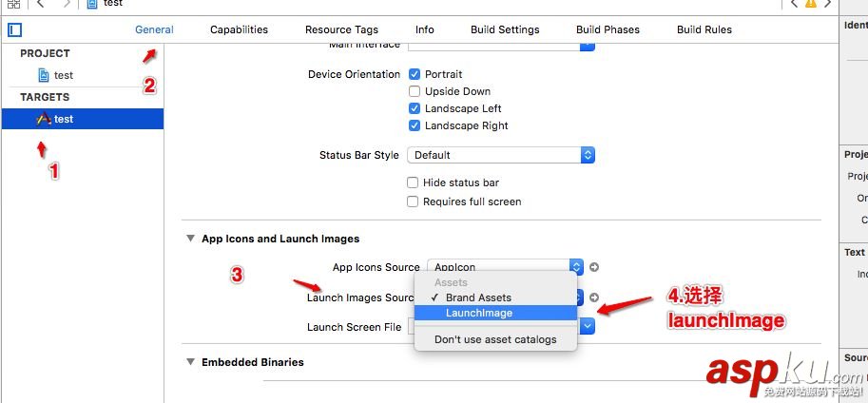
Task: Go back with the left arrow
Action: click(41, 4)
